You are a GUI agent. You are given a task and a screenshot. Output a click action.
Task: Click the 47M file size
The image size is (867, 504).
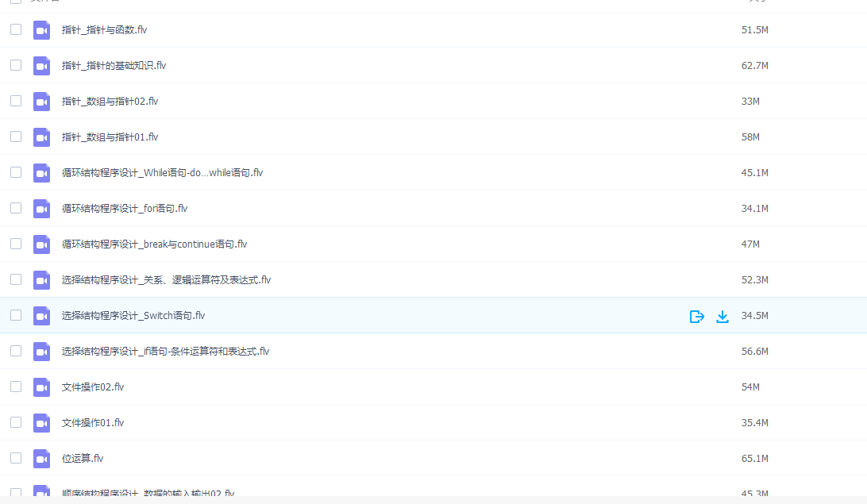point(750,244)
